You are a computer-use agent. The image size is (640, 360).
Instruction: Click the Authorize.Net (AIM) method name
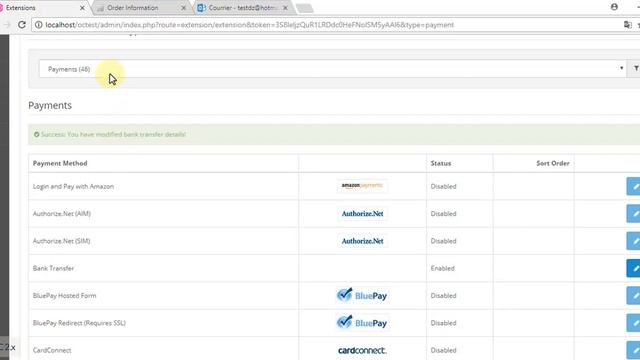[62, 214]
